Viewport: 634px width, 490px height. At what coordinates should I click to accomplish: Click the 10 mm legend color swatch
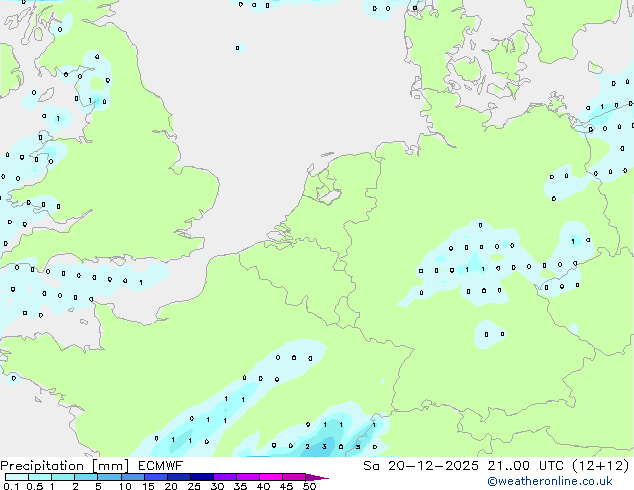click(x=132, y=477)
